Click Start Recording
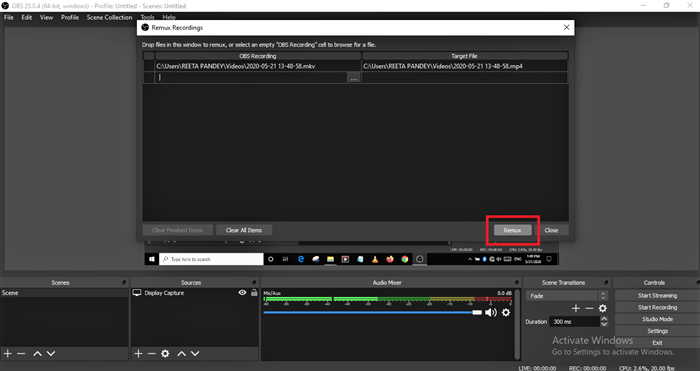This screenshot has width=700, height=371. [657, 308]
